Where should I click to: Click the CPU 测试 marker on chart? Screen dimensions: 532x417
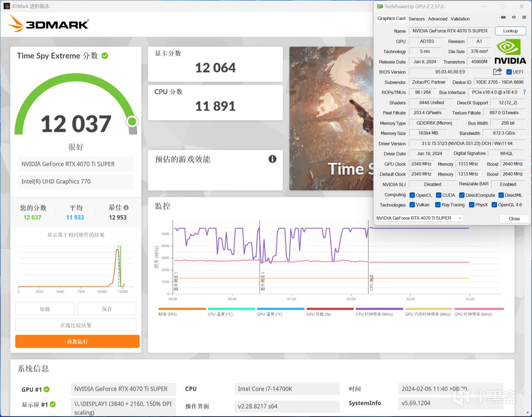click(x=372, y=282)
